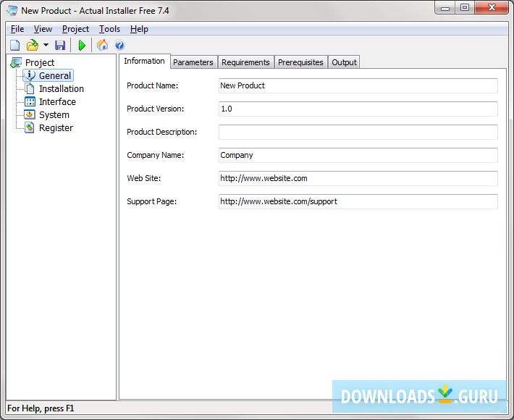
Task: Click the 'Support Page:' label
Action: click(x=152, y=201)
